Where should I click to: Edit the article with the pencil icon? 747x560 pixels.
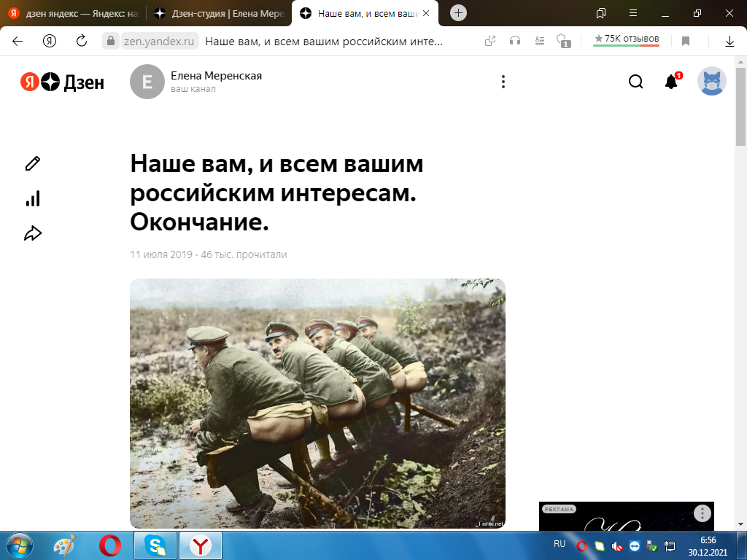[33, 163]
